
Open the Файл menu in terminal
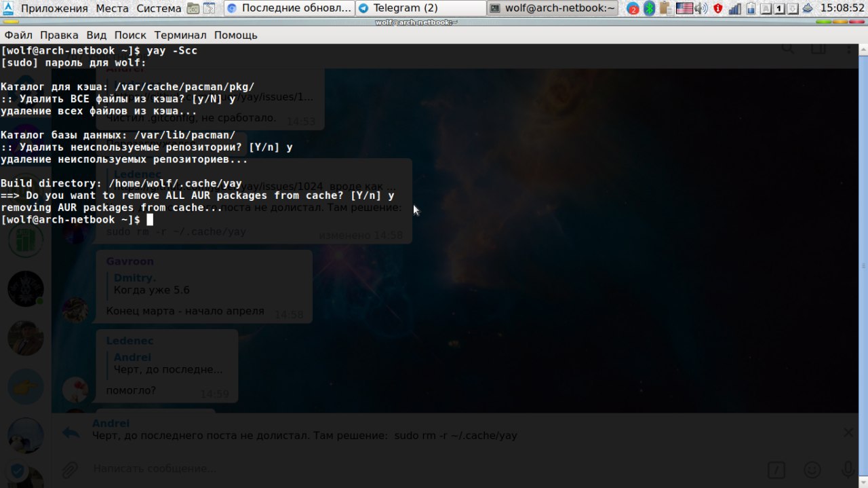pyautogui.click(x=18, y=35)
